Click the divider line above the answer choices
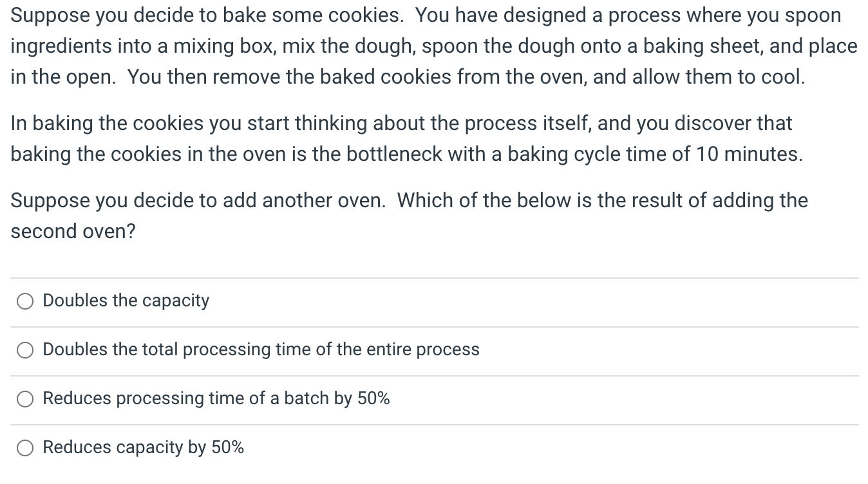868x484 pixels. pyautogui.click(x=434, y=277)
